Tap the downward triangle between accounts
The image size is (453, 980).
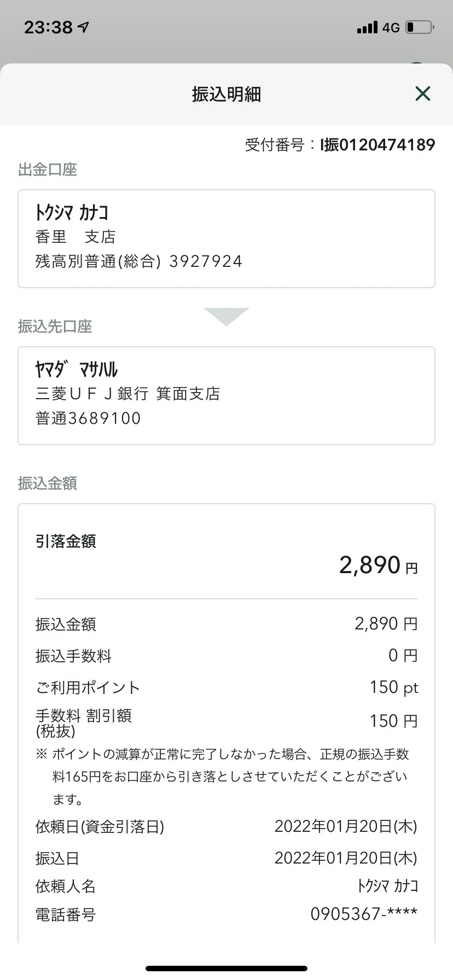click(x=226, y=317)
